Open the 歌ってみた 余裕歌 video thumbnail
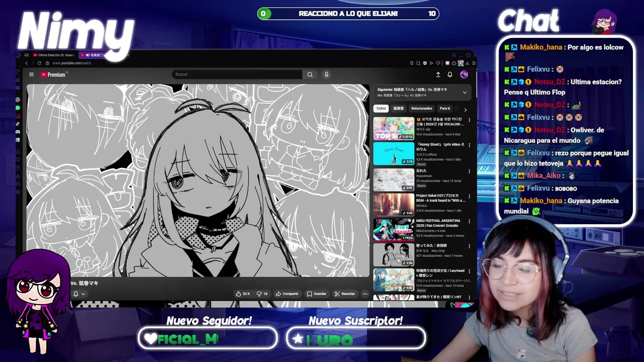The width and height of the screenshot is (644, 362). (x=393, y=254)
